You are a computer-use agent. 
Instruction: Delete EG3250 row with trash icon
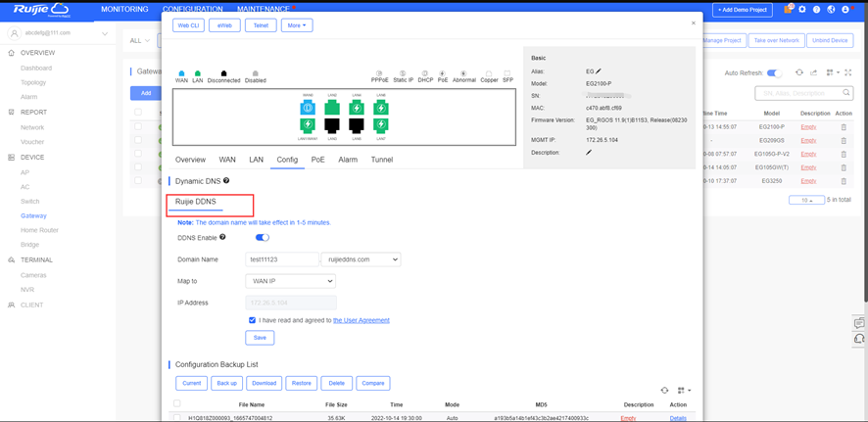[x=844, y=181]
